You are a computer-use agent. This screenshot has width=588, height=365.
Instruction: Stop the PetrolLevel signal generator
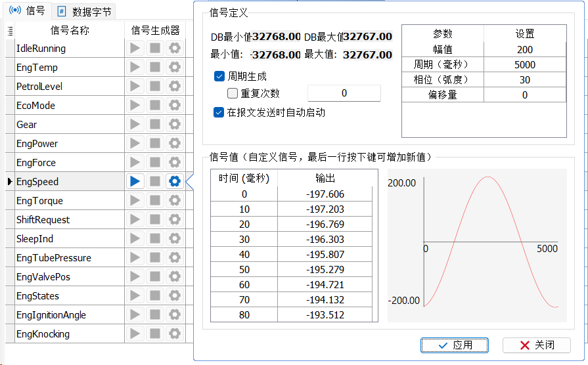tap(155, 86)
